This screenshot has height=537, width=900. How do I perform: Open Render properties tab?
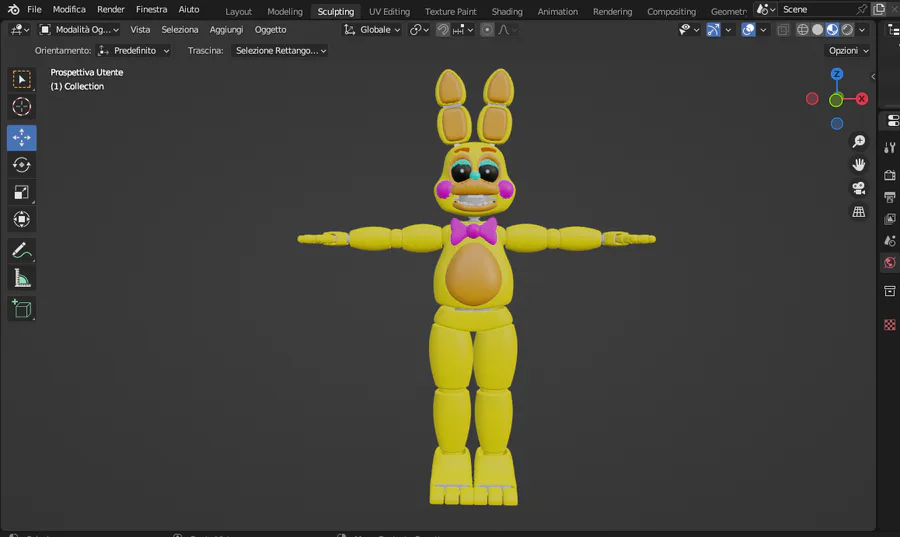890,175
